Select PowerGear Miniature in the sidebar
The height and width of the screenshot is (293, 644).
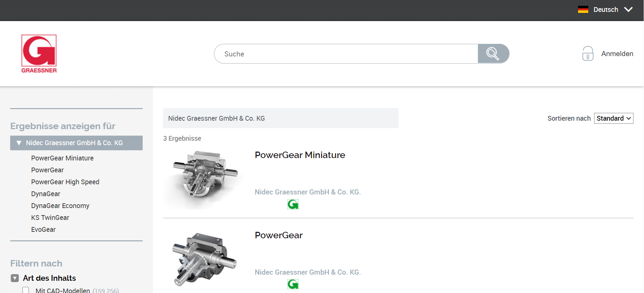(62, 158)
